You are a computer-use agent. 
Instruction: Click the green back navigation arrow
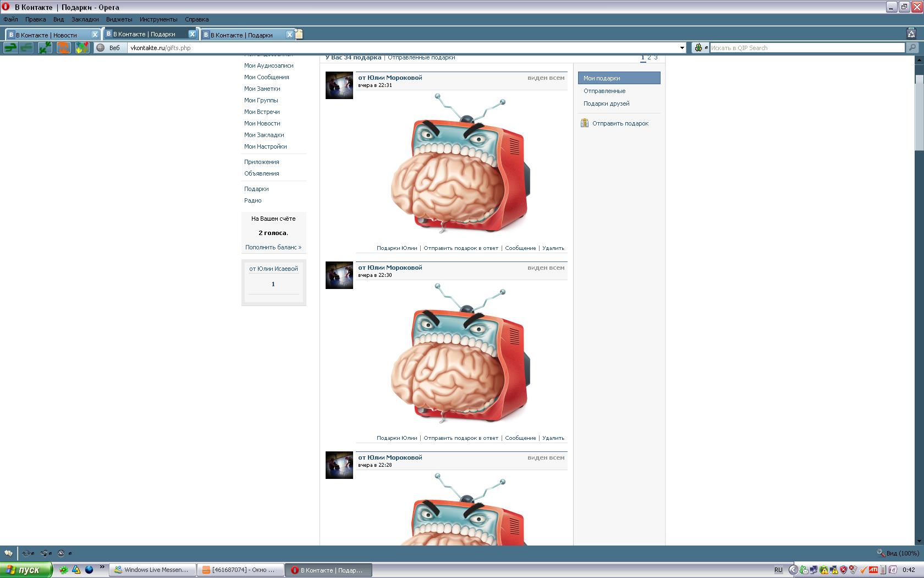10,48
